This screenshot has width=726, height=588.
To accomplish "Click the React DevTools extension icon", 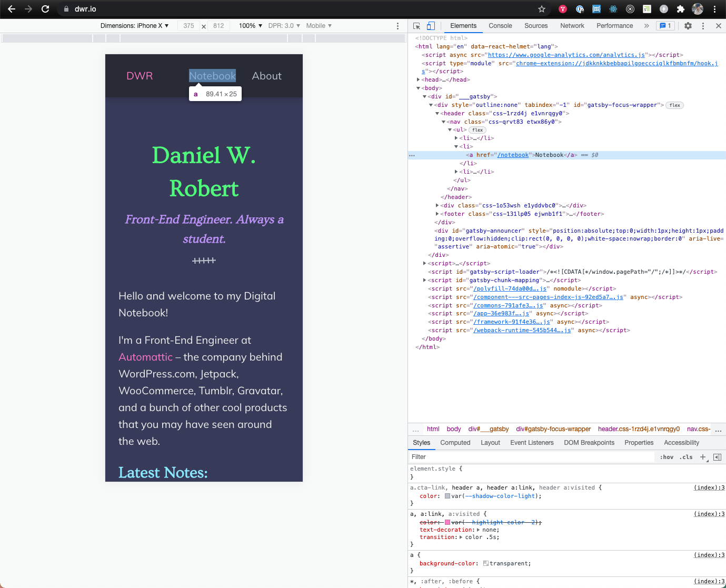I will click(613, 9).
